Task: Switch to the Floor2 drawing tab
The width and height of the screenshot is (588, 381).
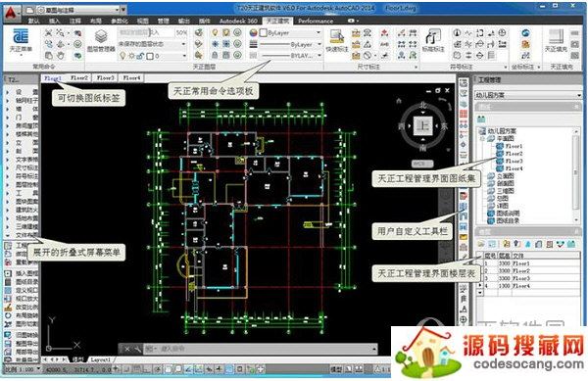Action: point(79,78)
